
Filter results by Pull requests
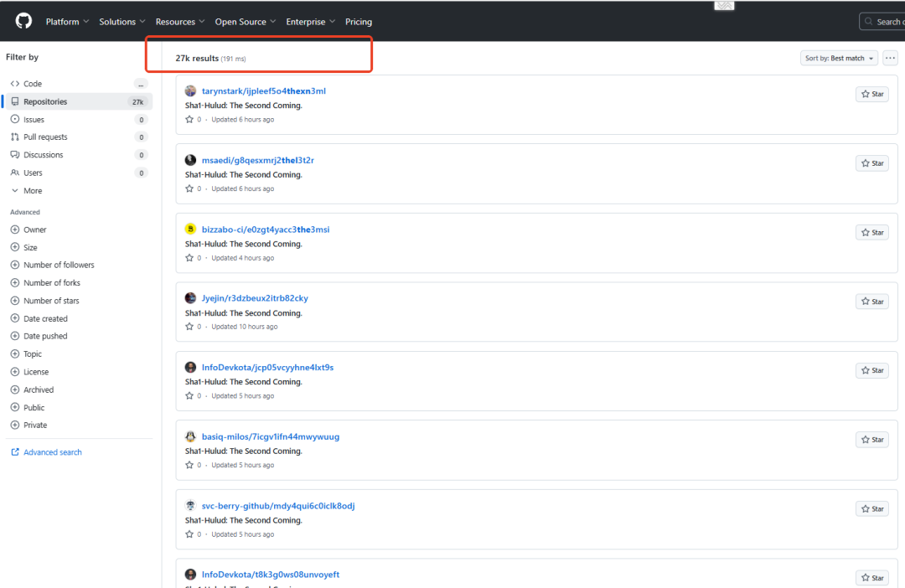(79, 137)
